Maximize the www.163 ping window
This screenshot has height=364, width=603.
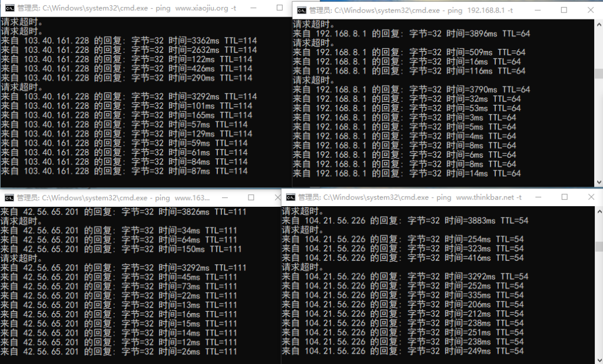coord(251,197)
